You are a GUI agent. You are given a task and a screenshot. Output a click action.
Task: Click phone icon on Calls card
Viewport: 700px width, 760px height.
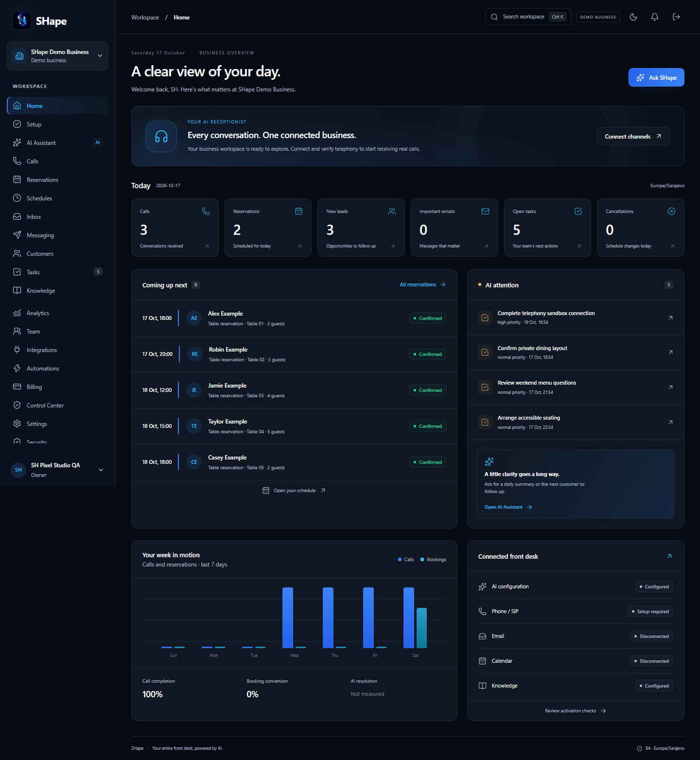pyautogui.click(x=206, y=211)
